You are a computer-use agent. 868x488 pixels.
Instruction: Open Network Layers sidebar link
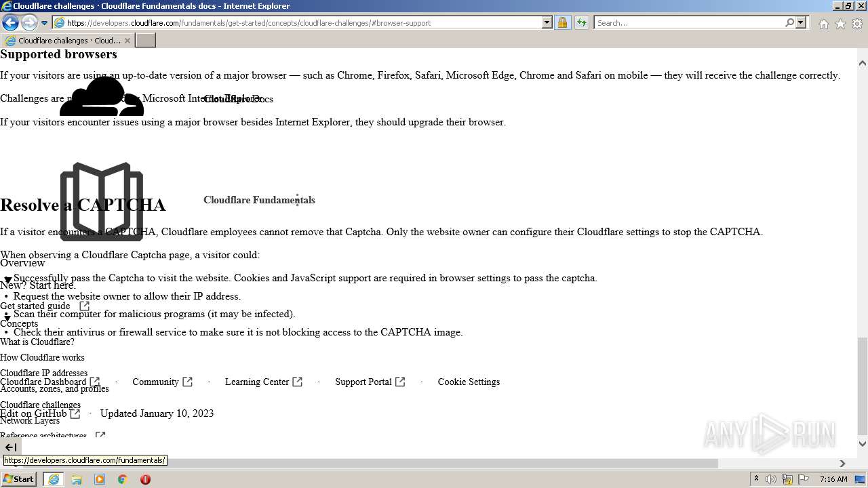point(30,421)
